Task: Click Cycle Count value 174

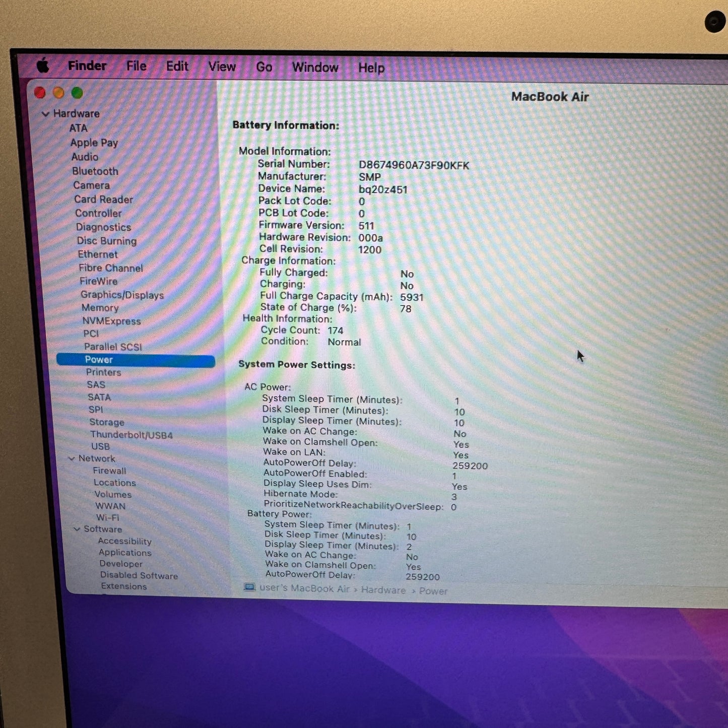Action: pos(336,331)
